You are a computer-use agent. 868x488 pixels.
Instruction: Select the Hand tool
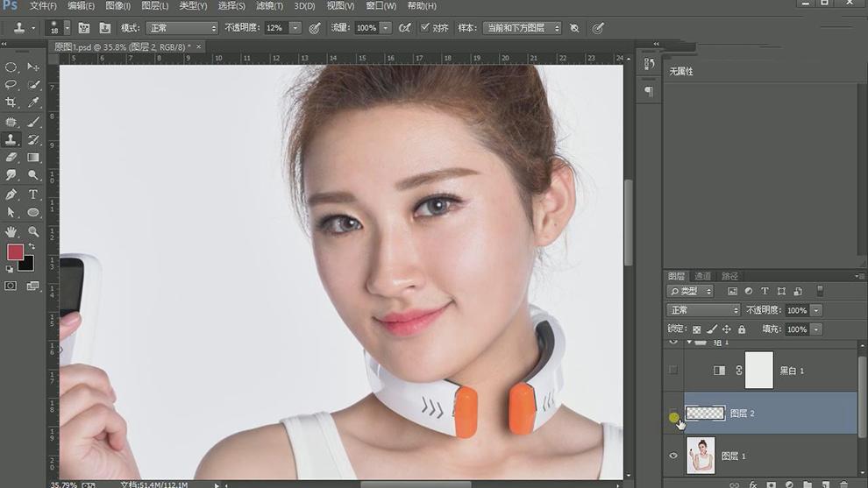pos(11,231)
